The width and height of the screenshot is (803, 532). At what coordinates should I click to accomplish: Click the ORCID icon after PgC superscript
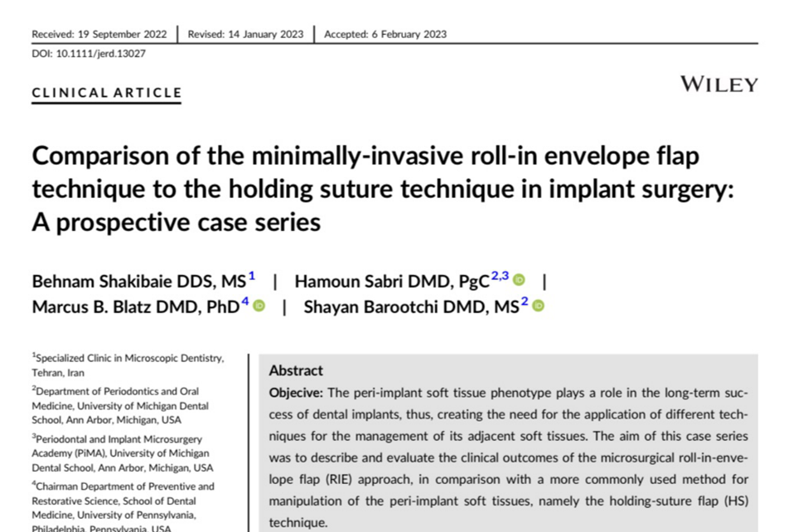(518, 280)
